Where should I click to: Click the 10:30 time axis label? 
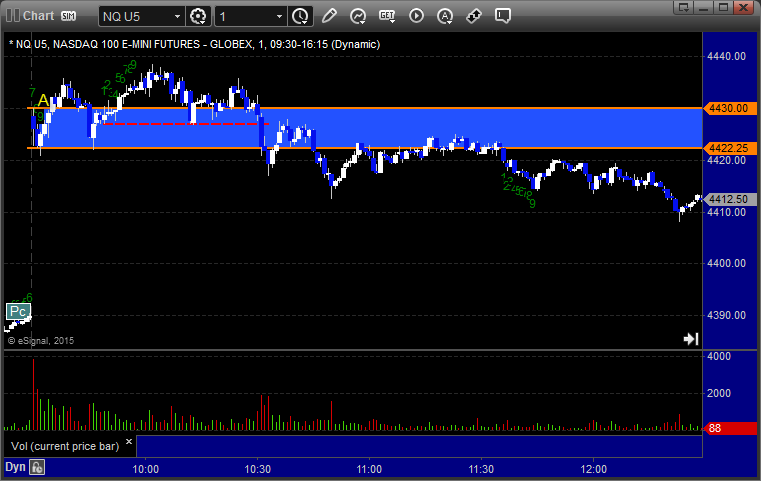click(257, 469)
